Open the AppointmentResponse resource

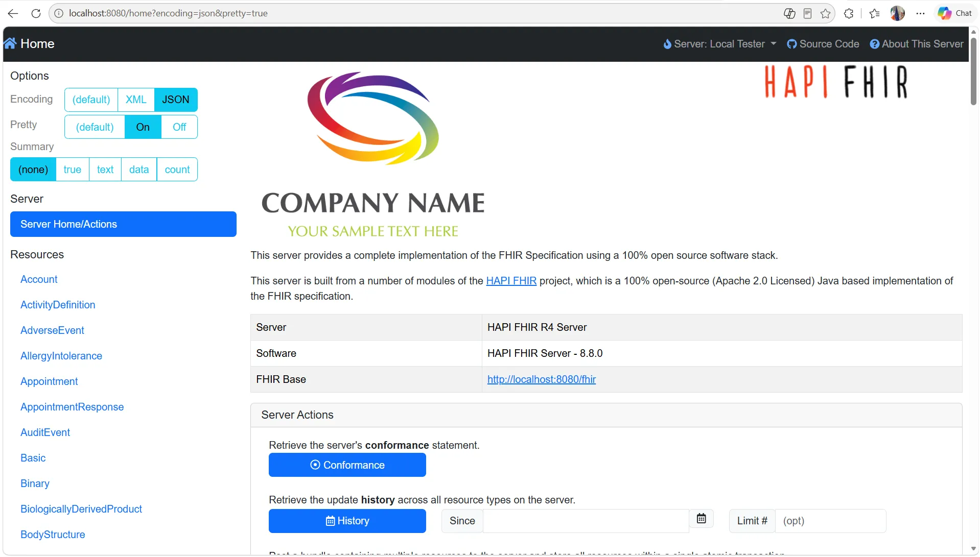click(x=72, y=407)
